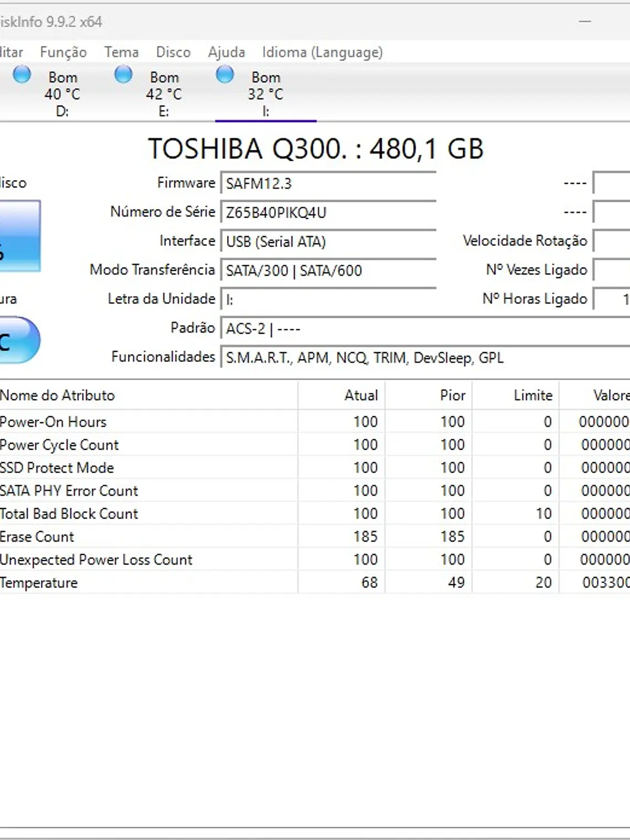
Task: Open the Idioma (Language) menu
Action: [x=322, y=52]
